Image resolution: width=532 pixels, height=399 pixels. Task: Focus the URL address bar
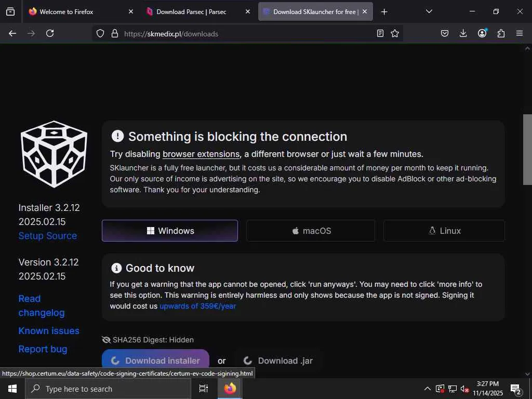(248, 34)
